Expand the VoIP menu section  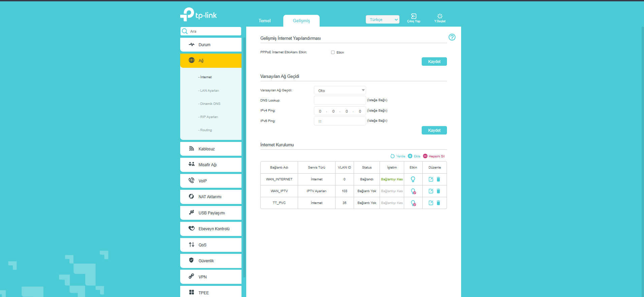point(211,181)
